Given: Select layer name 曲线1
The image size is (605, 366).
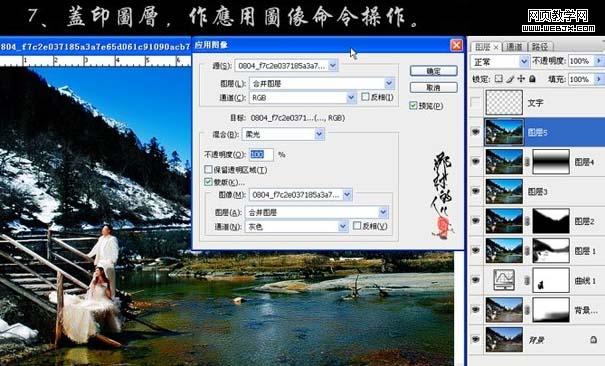Looking at the screenshot, I should tap(585, 281).
